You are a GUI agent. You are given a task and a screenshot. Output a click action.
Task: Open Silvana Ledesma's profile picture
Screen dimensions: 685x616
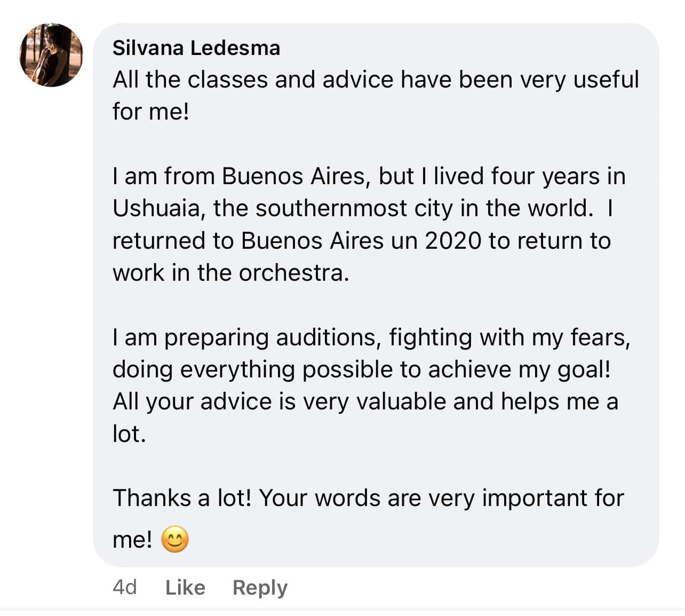coord(51,55)
